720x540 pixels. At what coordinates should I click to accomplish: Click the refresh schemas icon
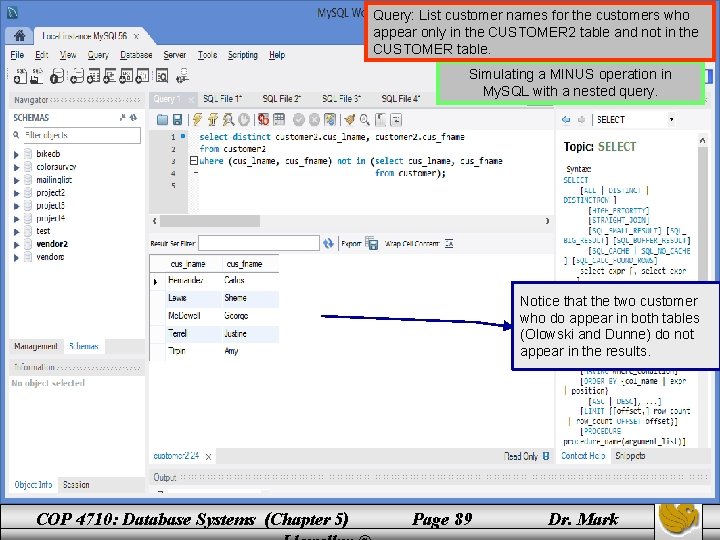(134, 118)
